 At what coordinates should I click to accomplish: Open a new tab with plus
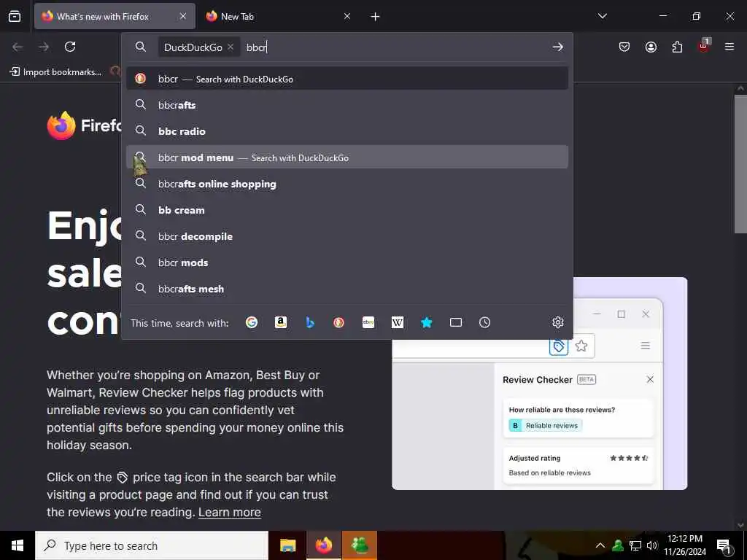coord(376,17)
